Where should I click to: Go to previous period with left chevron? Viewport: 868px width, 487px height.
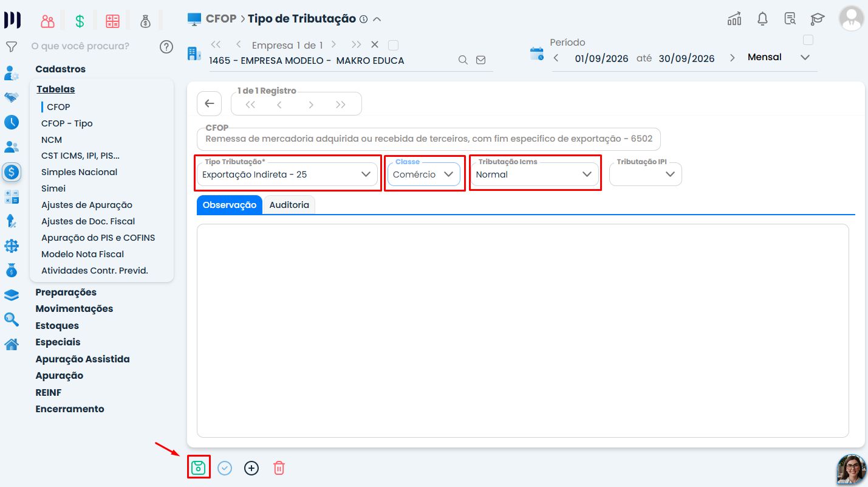556,58
